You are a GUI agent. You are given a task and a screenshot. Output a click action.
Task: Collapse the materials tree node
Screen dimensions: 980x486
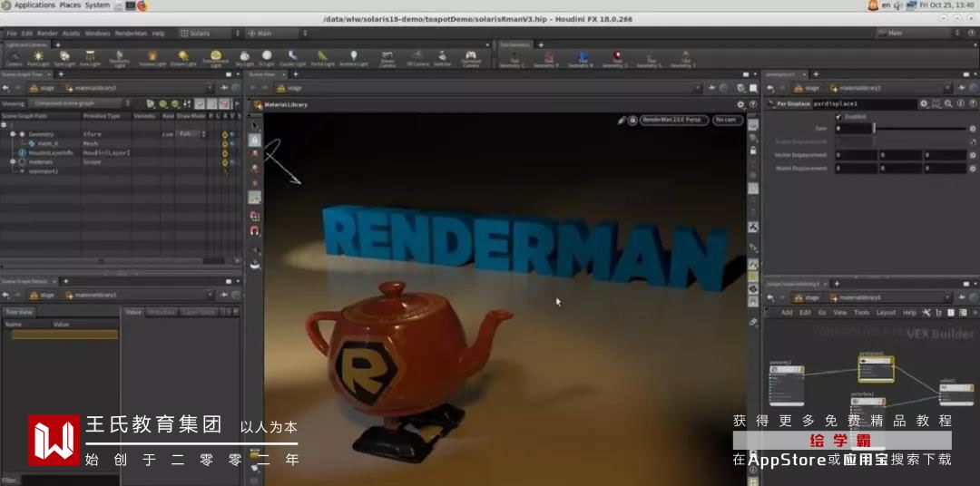coord(13,161)
